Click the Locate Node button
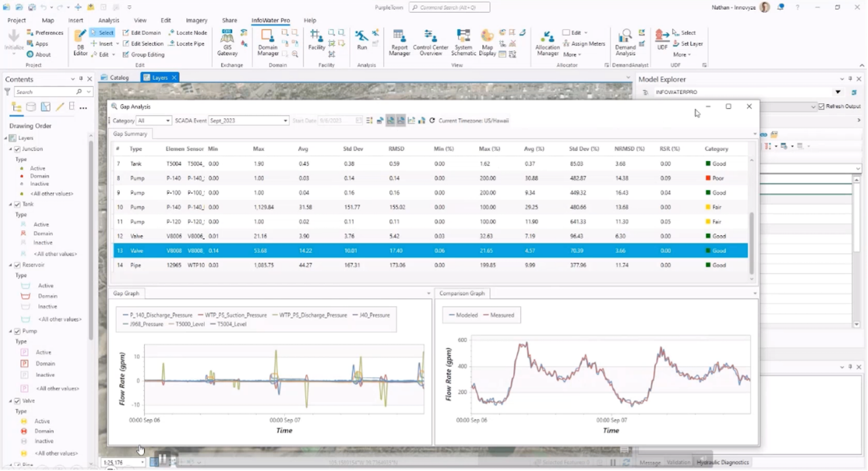This screenshot has width=868, height=471. 187,33
